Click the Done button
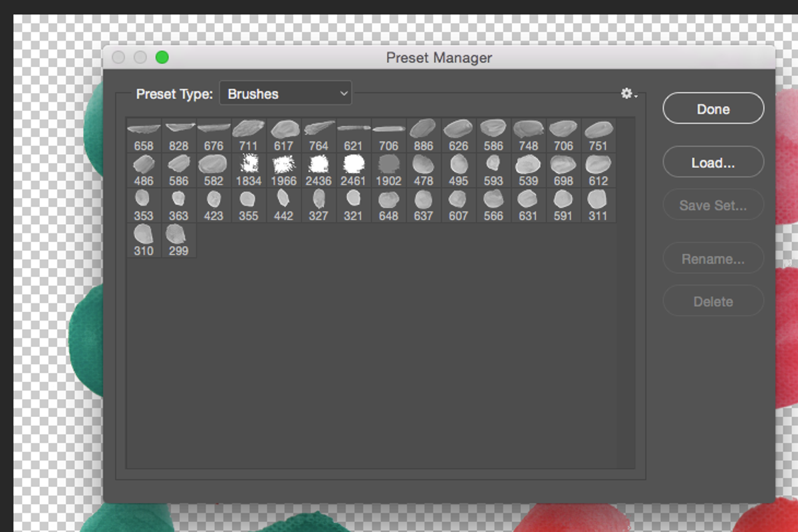This screenshot has height=532, width=798. [x=713, y=108]
